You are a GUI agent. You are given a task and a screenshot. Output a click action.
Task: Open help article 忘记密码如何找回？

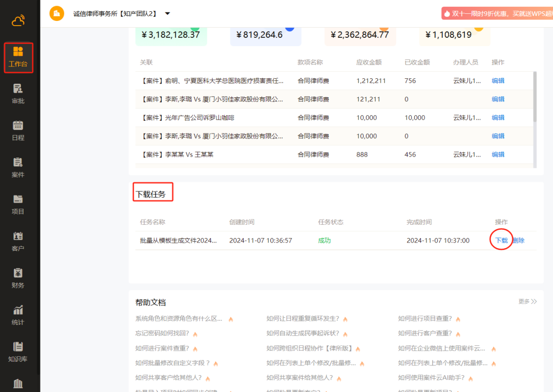[162, 333]
